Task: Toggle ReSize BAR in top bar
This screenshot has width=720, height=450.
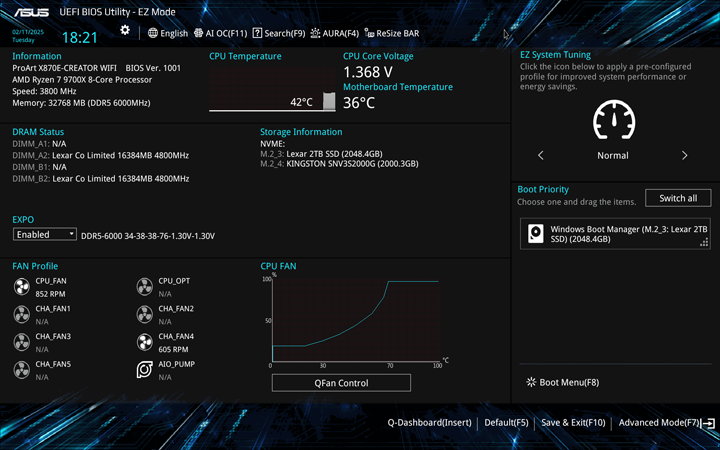Action: pyautogui.click(x=391, y=33)
